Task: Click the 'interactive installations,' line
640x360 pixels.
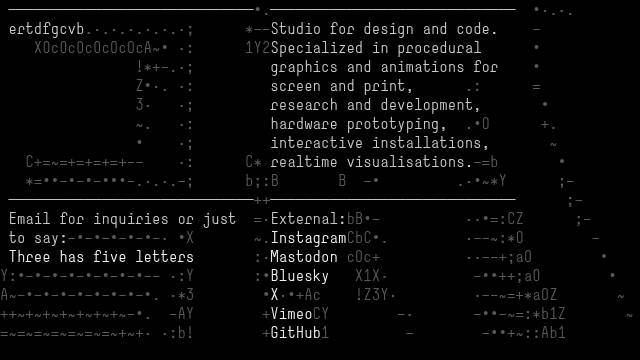Action: pyautogui.click(x=380, y=143)
